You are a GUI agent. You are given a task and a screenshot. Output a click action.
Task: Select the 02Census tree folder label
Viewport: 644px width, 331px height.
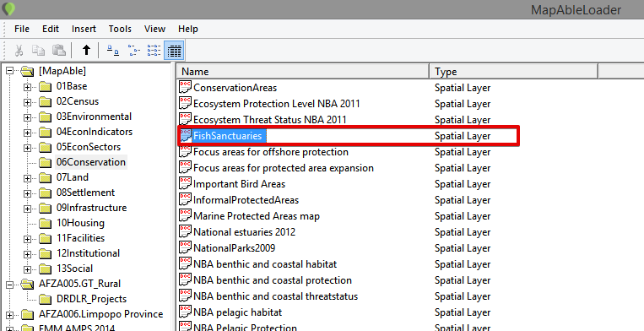tap(78, 101)
